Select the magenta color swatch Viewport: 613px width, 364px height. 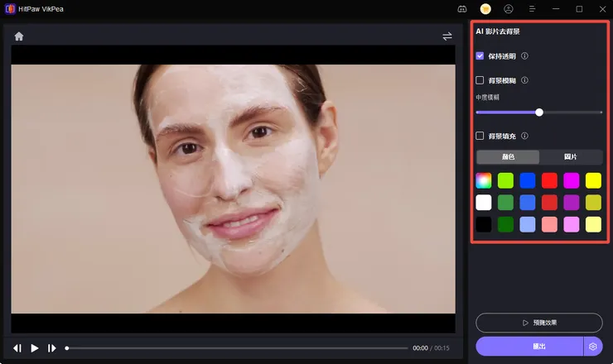[x=572, y=181]
